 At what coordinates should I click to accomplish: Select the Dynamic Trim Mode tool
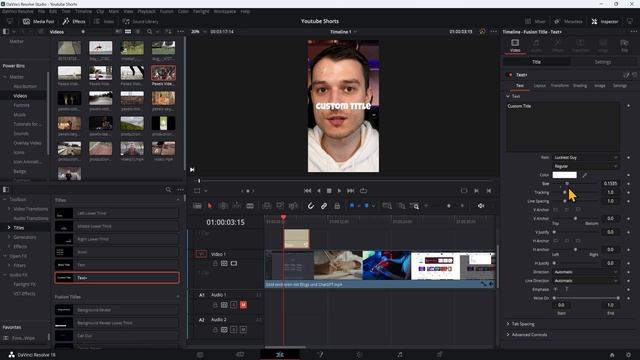pos(237,206)
